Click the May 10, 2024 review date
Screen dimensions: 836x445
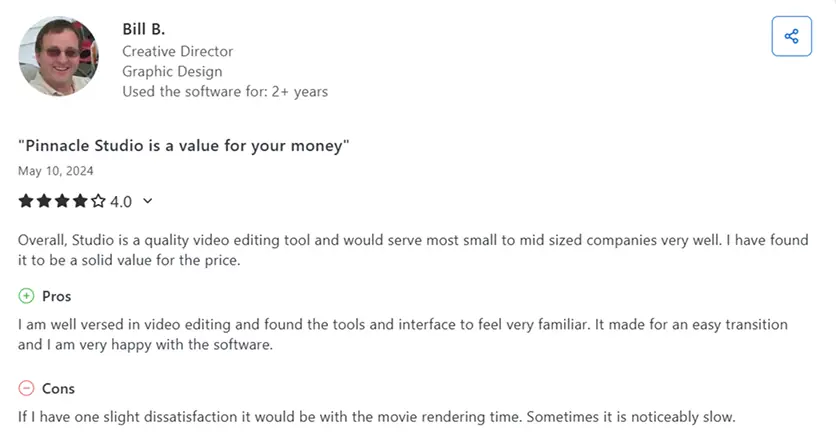tap(55, 171)
